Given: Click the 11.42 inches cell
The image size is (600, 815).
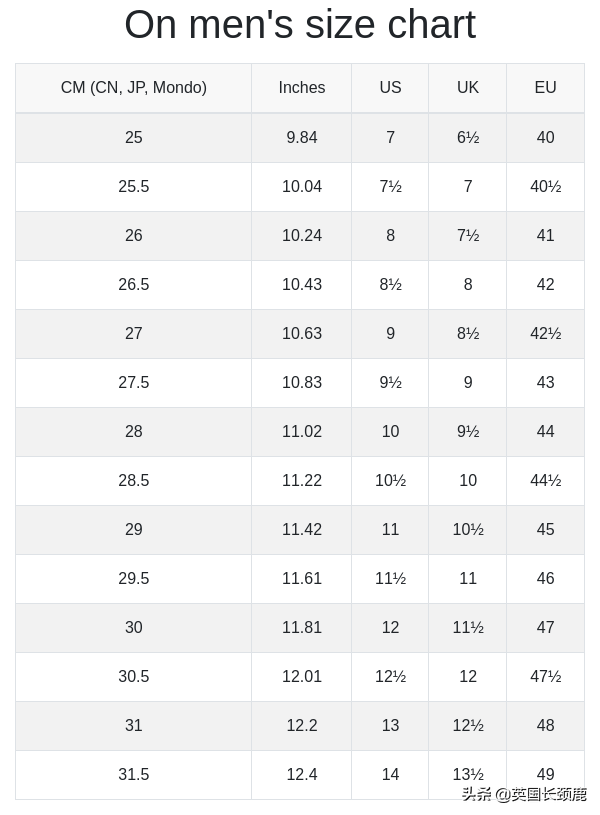Looking at the screenshot, I should [x=302, y=530].
